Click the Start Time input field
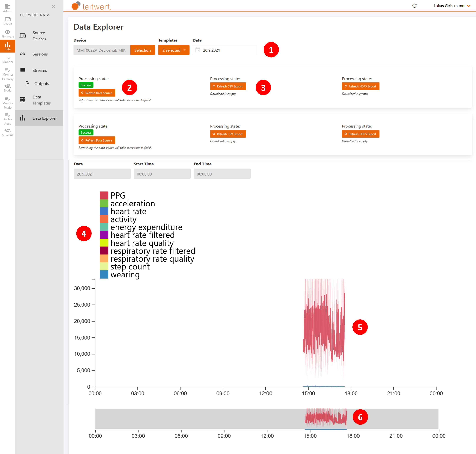This screenshot has width=476, height=454. [x=162, y=173]
